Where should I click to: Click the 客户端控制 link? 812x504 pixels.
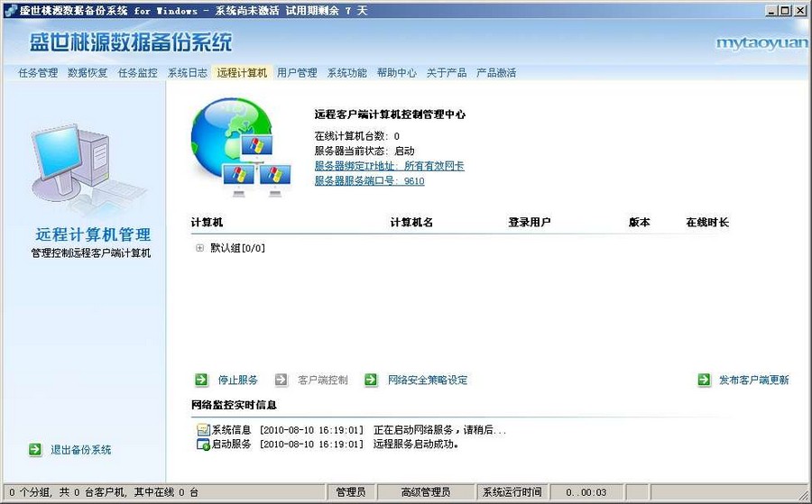(323, 380)
